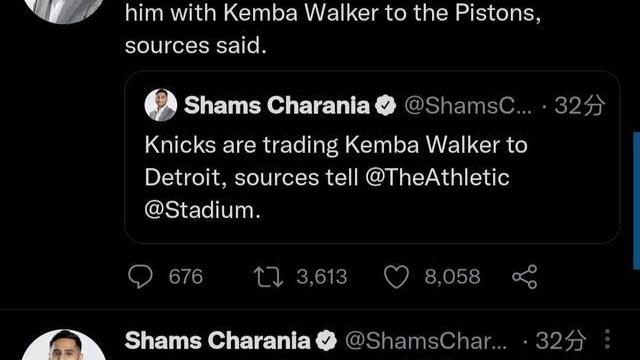Share the tweet via the share icon
The width and height of the screenshot is (640, 360).
(524, 277)
